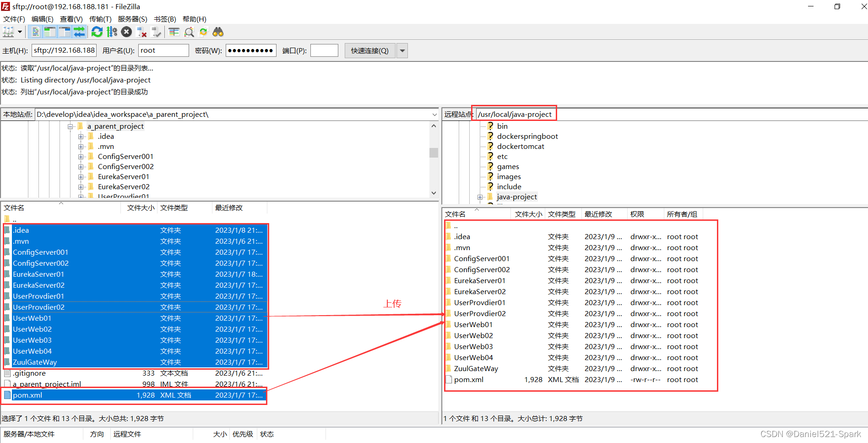Open recursive file search binoculars

[x=218, y=32]
